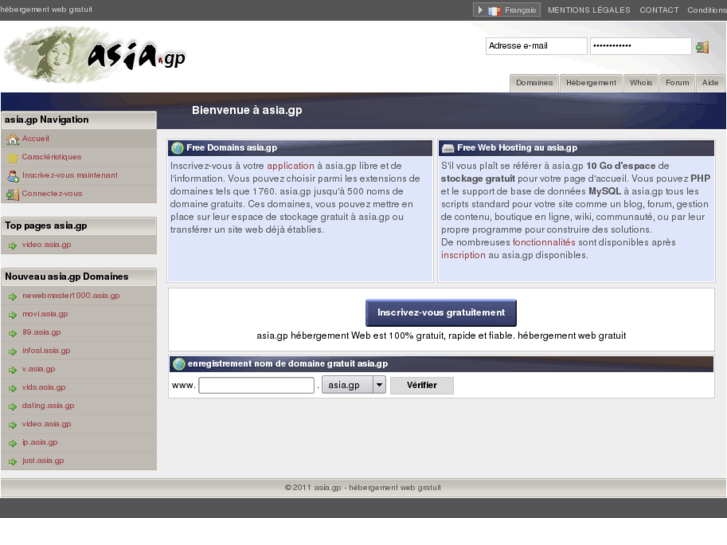Open Conditions link in top bar
The width and height of the screenshot is (727, 545).
click(x=707, y=10)
